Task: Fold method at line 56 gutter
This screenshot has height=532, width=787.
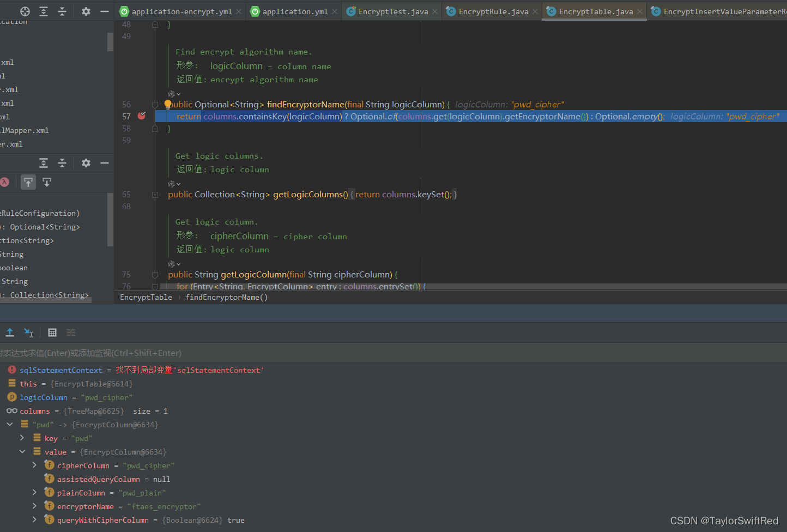Action: [x=155, y=105]
